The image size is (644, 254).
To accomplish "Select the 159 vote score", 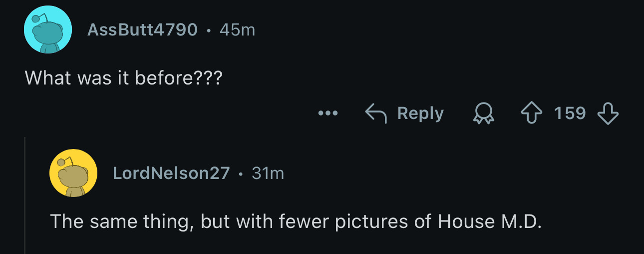I will tap(570, 113).
